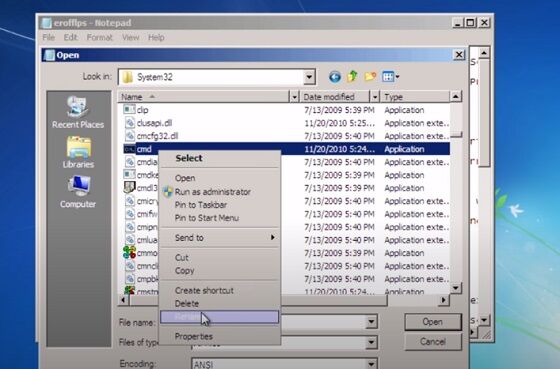Open Libraries in sidebar
Image resolution: width=560 pixels, height=369 pixels.
[x=78, y=153]
